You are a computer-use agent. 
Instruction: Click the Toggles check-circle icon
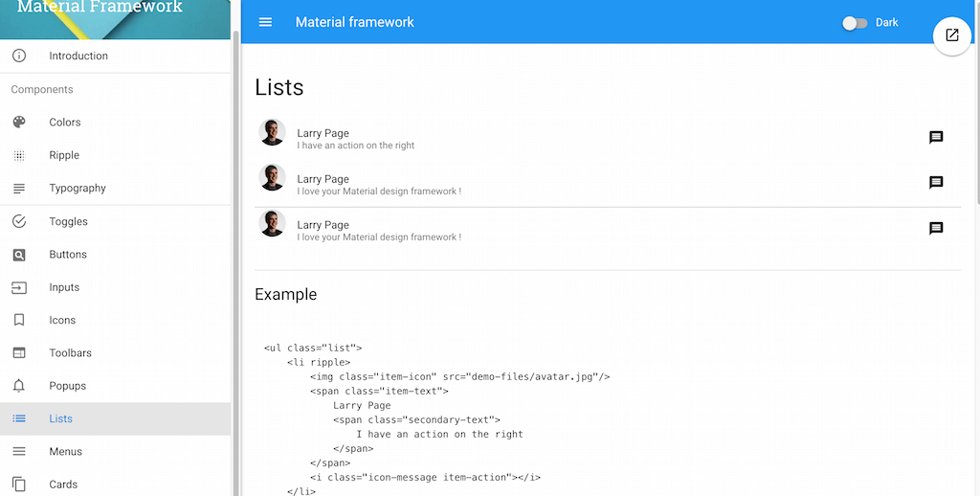tap(19, 221)
